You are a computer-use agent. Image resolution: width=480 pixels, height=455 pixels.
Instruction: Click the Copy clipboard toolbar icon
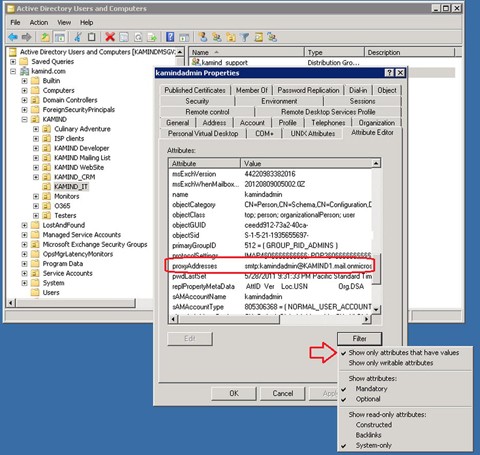[x=91, y=37]
